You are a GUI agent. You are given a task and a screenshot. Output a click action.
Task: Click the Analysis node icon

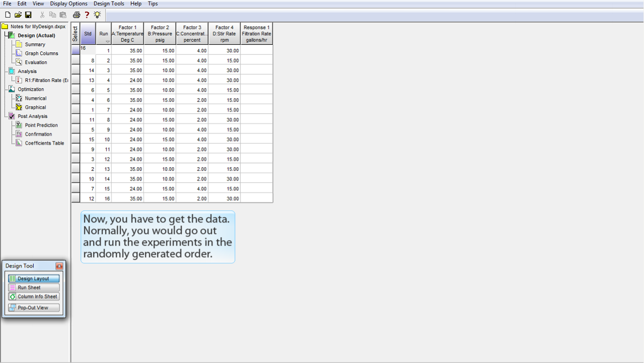click(12, 71)
